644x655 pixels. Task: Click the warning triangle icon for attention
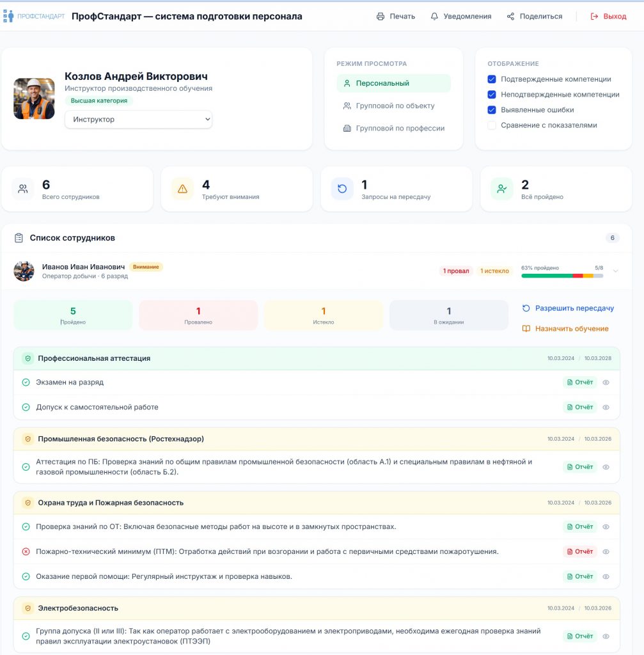pos(182,189)
